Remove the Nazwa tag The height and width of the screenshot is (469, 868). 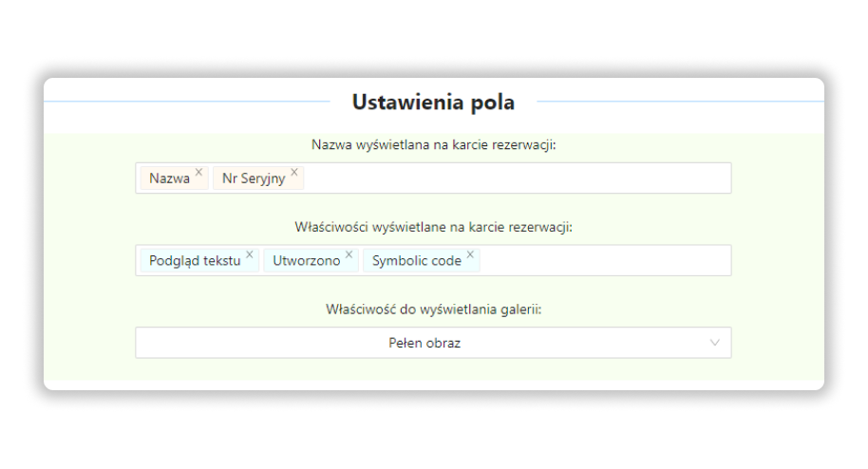click(198, 172)
